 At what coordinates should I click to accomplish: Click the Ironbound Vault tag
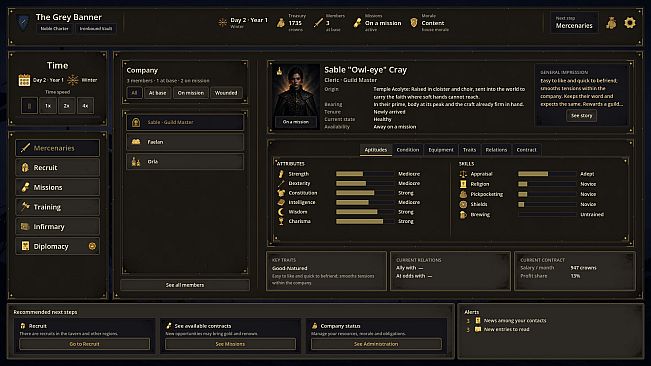[96, 29]
